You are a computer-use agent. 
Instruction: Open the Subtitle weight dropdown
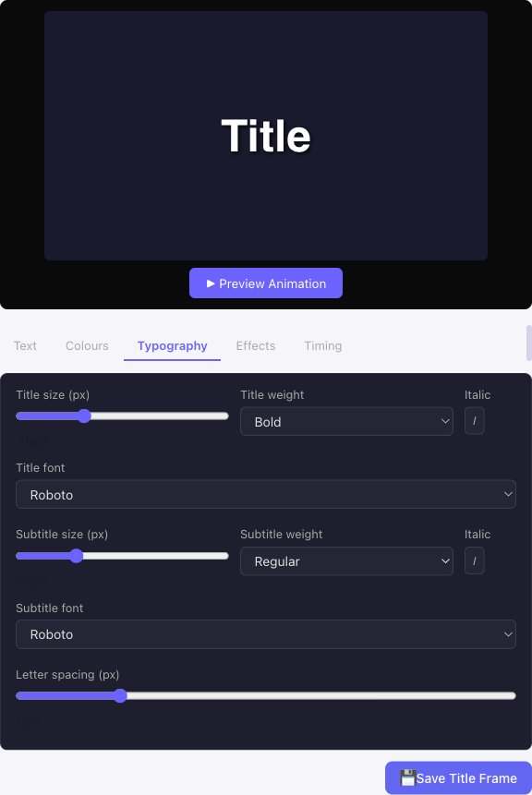346,560
